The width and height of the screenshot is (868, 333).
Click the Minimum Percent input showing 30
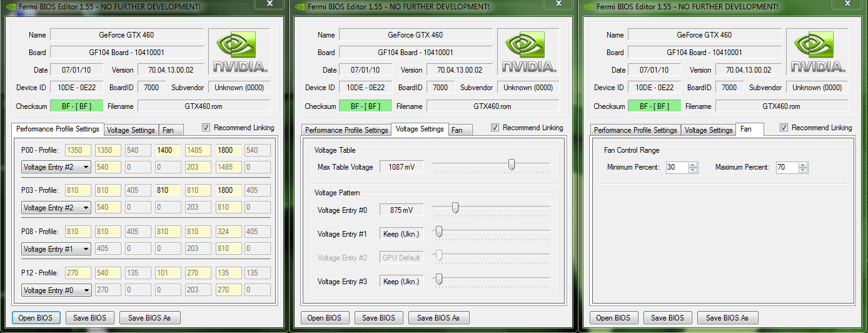(x=677, y=168)
